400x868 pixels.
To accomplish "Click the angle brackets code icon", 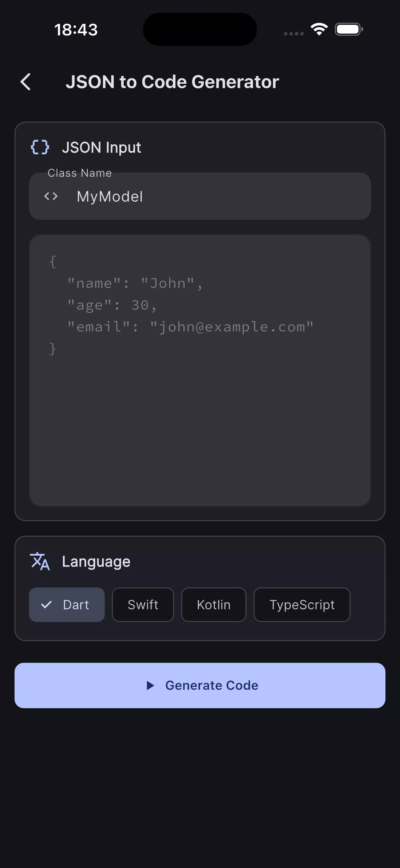I will (x=51, y=196).
